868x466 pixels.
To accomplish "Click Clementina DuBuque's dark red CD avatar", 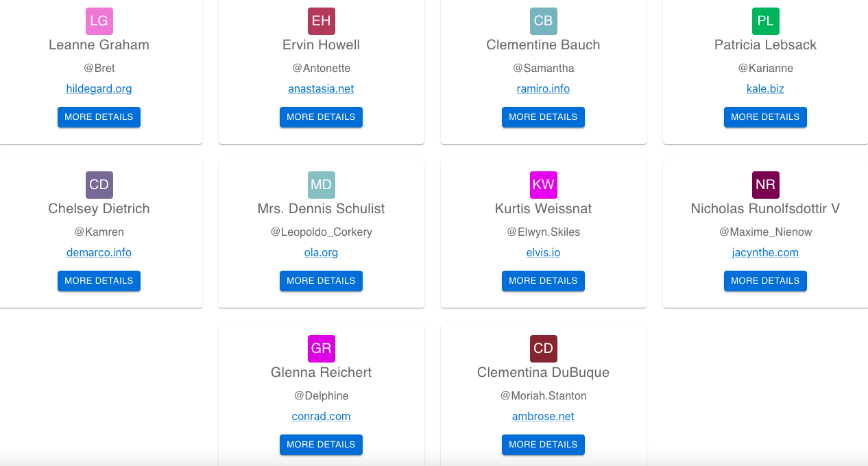I will pos(544,349).
